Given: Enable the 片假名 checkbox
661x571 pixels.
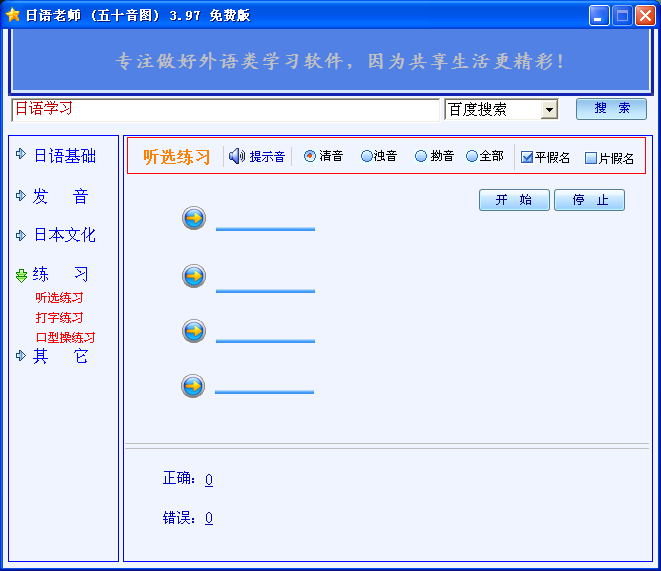Looking at the screenshot, I should pyautogui.click(x=591, y=158).
